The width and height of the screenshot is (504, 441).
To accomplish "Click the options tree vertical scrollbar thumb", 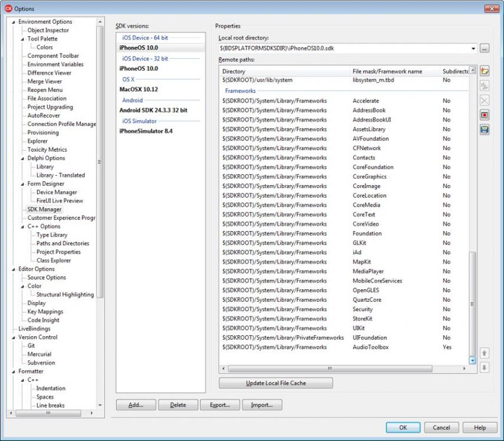I will tap(100, 162).
